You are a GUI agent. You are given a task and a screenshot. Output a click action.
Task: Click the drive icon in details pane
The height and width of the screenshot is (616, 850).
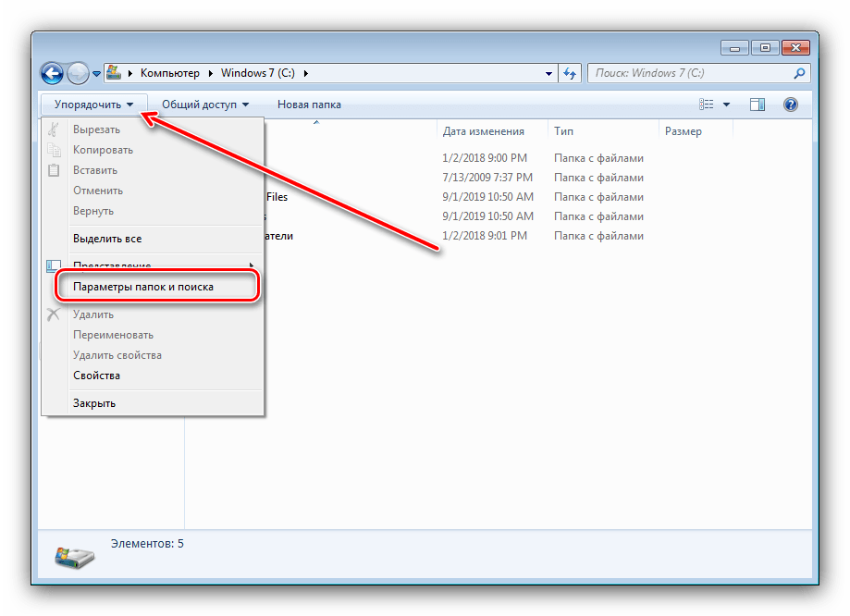(x=74, y=557)
